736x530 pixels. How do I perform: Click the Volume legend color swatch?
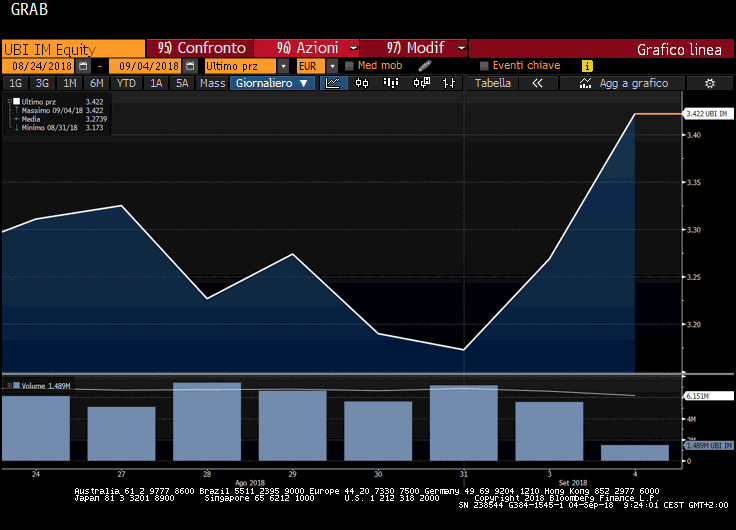click(x=17, y=385)
